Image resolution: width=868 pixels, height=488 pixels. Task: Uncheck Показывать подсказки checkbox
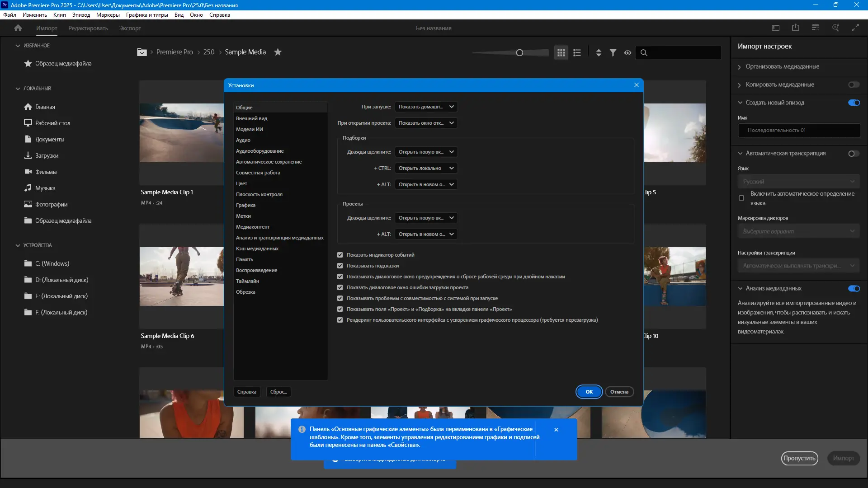[x=340, y=266]
